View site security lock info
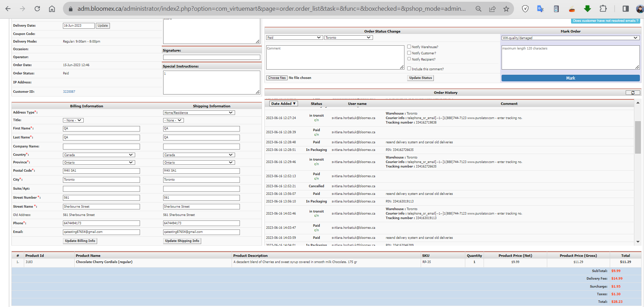The height and width of the screenshot is (307, 644). (x=71, y=9)
